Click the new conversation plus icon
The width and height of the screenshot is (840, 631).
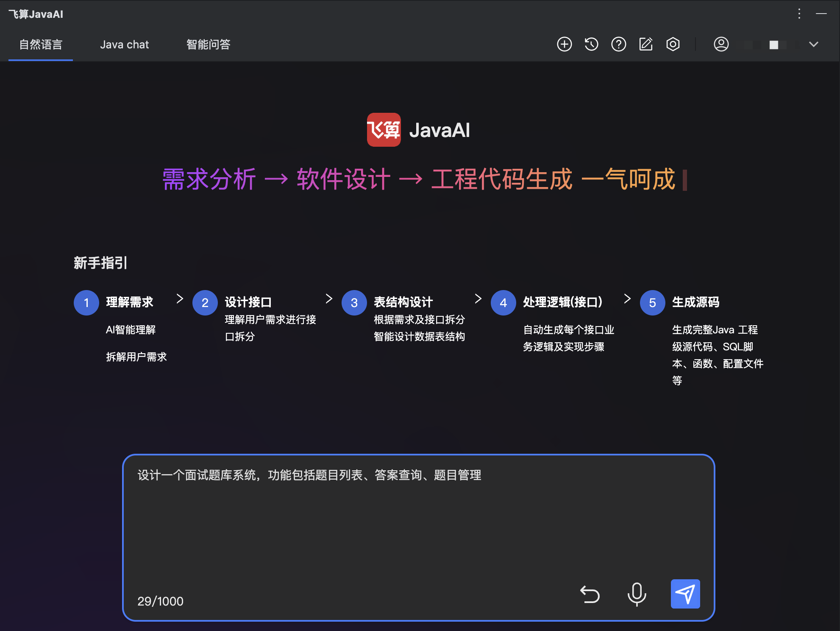564,44
